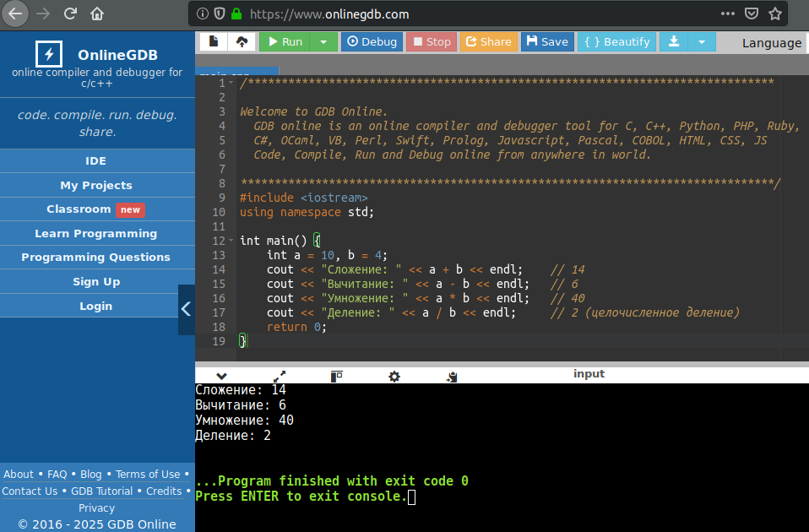Click the #include <iostream> line
Viewport: 809px width, 532px height.
pos(303,198)
